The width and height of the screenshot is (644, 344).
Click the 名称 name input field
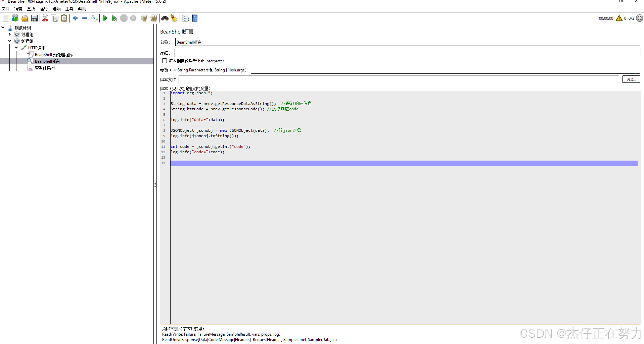coord(407,42)
